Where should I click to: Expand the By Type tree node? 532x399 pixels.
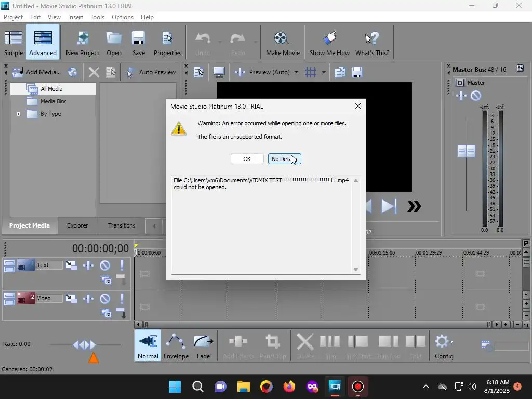[18, 114]
